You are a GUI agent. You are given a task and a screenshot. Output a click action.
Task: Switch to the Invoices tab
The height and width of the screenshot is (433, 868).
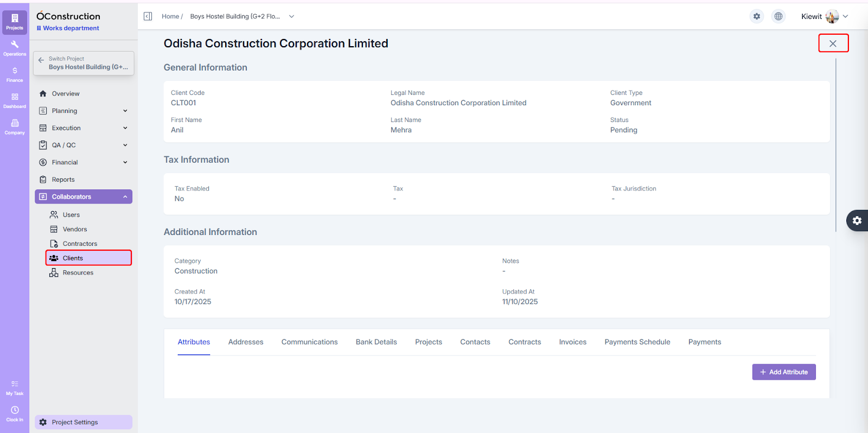tap(573, 342)
